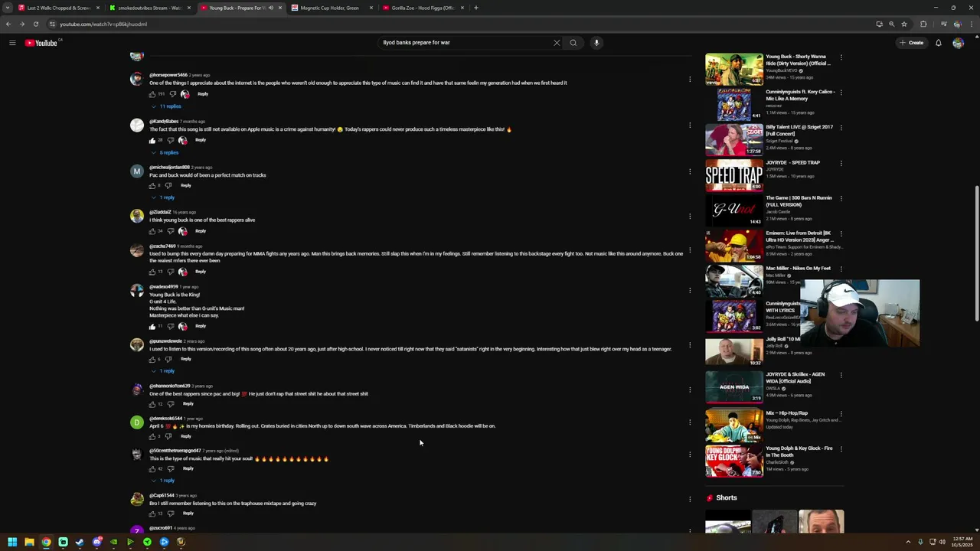
Task: Switch to smokedoutvibes Stream tab
Action: click(150, 8)
